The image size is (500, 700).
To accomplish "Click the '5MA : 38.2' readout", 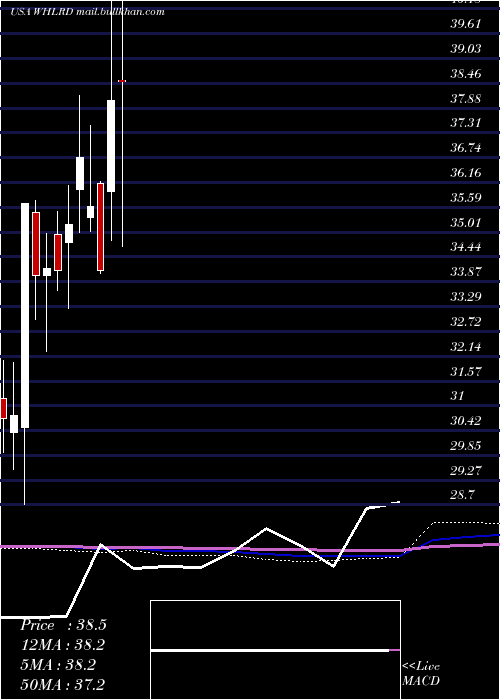I will [58, 665].
